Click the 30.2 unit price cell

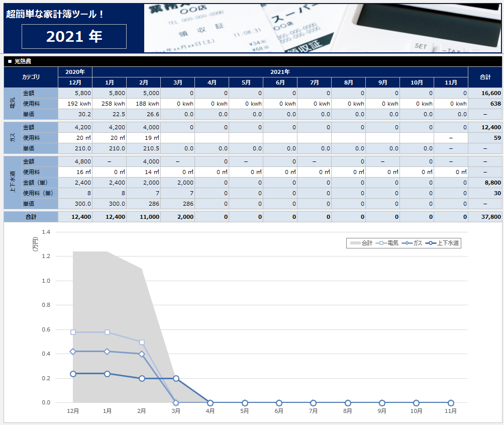click(75, 114)
